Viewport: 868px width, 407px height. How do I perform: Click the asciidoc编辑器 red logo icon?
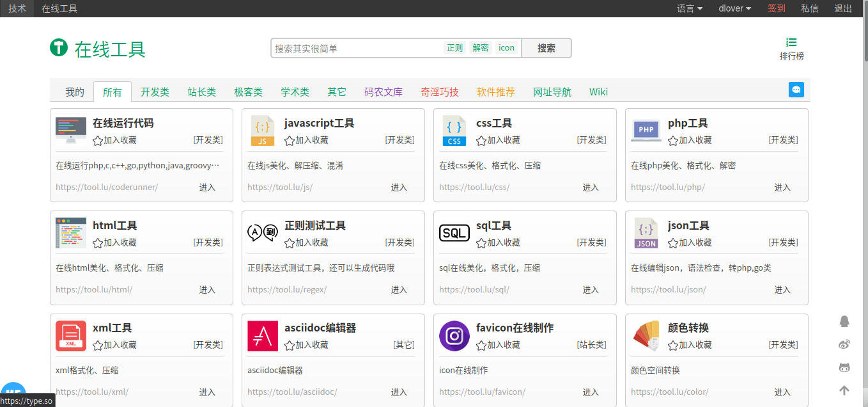point(263,335)
